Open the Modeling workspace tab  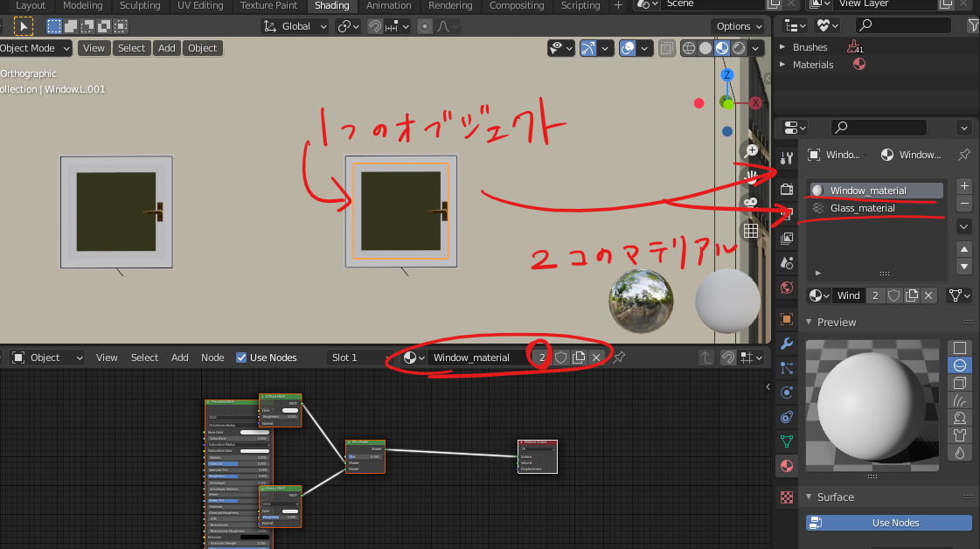click(82, 5)
